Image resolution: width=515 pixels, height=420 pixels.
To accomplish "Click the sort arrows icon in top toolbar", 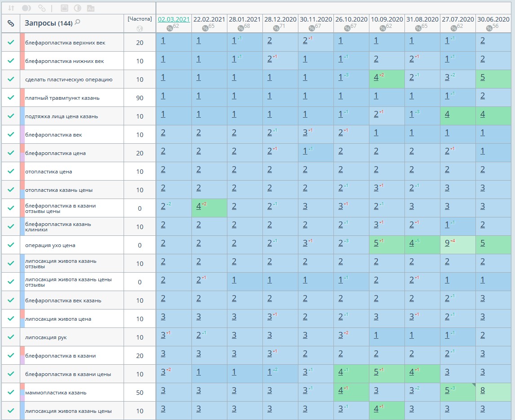I will (11, 8).
